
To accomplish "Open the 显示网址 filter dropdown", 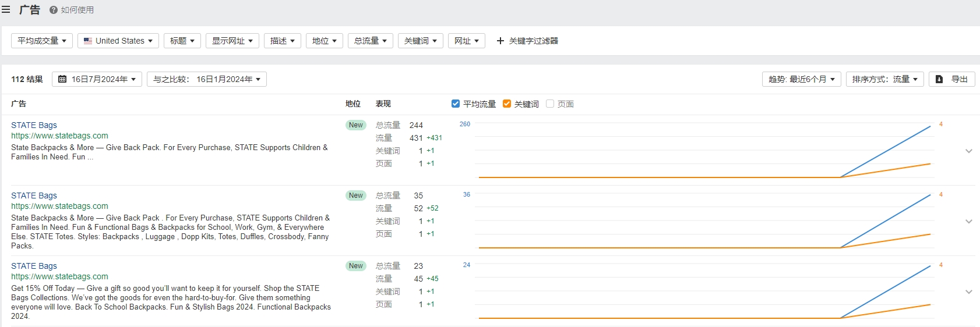I will tap(232, 41).
